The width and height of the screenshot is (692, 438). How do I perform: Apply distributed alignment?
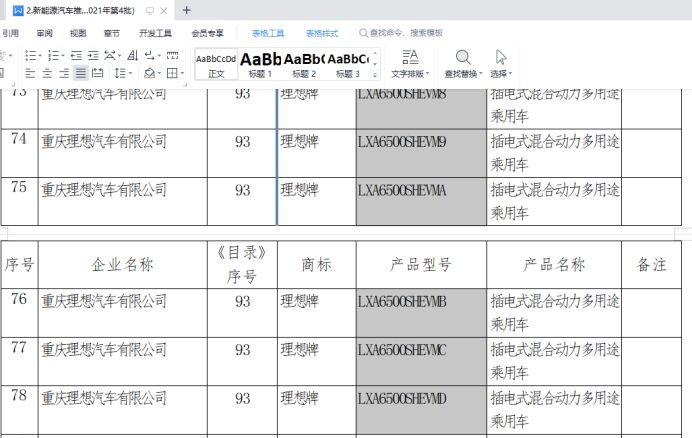98,73
